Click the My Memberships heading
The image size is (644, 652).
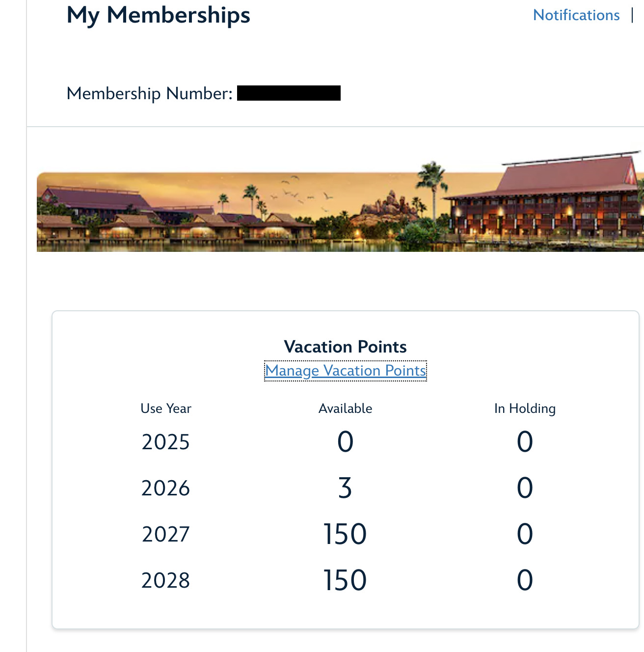(x=159, y=15)
